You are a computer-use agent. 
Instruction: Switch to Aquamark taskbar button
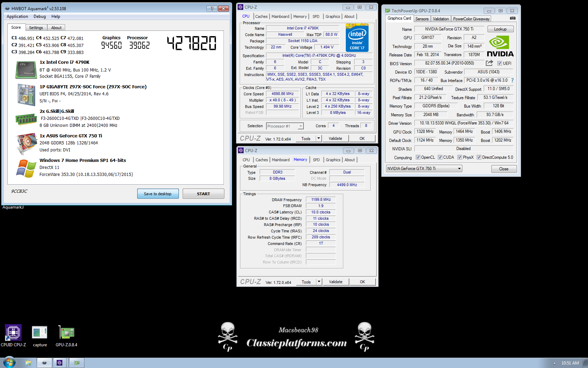[x=44, y=363]
